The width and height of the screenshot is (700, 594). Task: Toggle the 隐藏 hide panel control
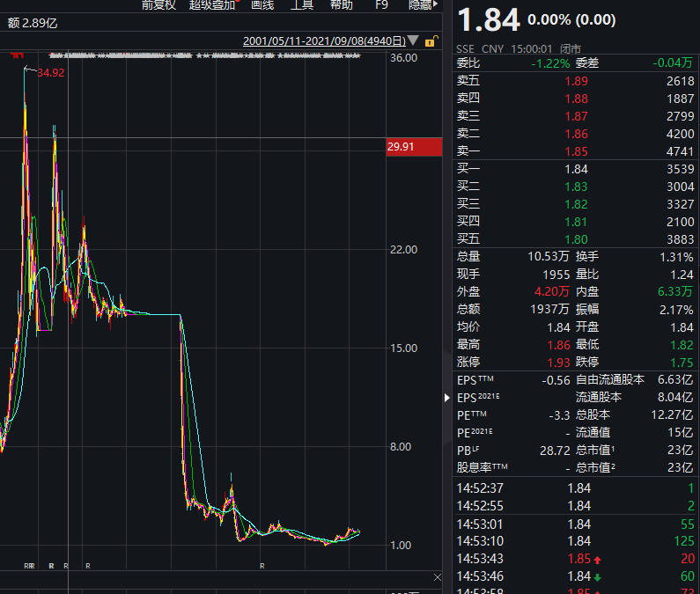click(421, 5)
